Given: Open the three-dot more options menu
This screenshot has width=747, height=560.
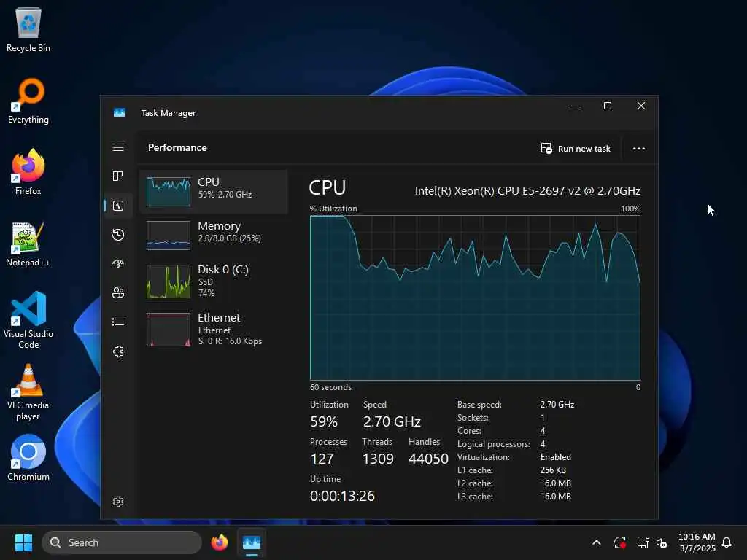Looking at the screenshot, I should click(639, 149).
